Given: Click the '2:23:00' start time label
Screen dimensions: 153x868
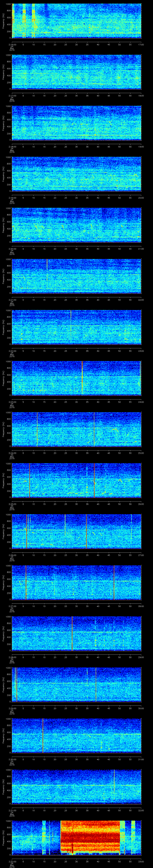Looking at the screenshot, I should click(12, 402).
